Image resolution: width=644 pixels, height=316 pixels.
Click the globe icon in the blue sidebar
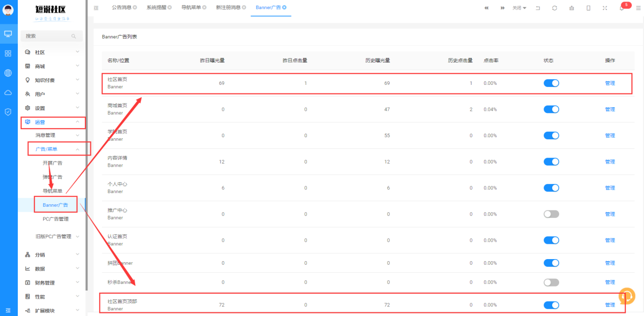8,73
